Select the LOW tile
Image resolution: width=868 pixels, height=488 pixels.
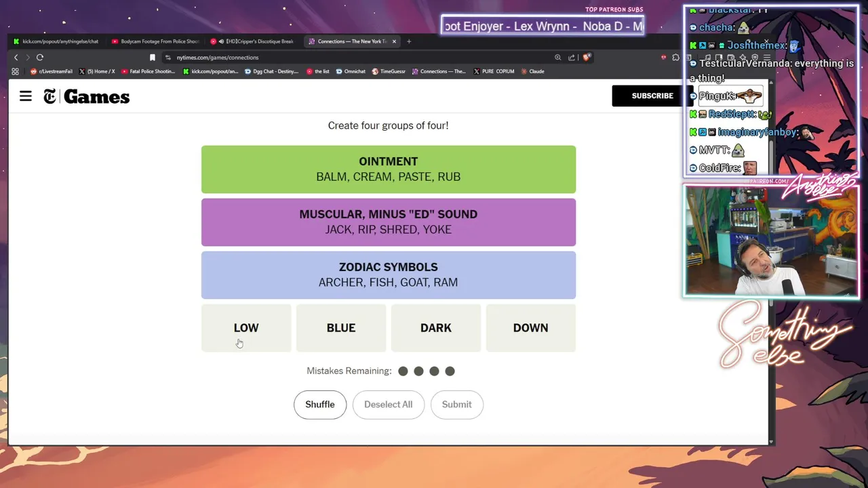(246, 328)
